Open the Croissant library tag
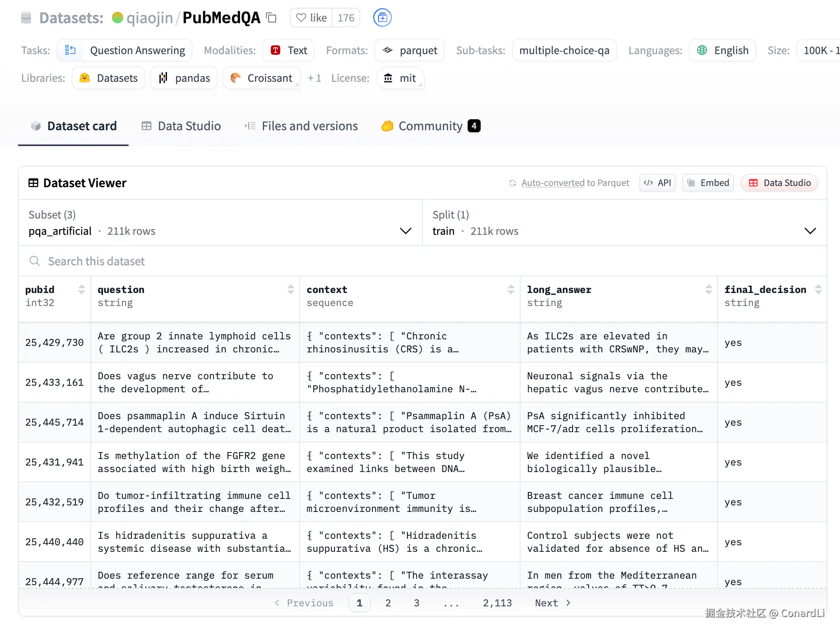The width and height of the screenshot is (840, 634). (262, 78)
